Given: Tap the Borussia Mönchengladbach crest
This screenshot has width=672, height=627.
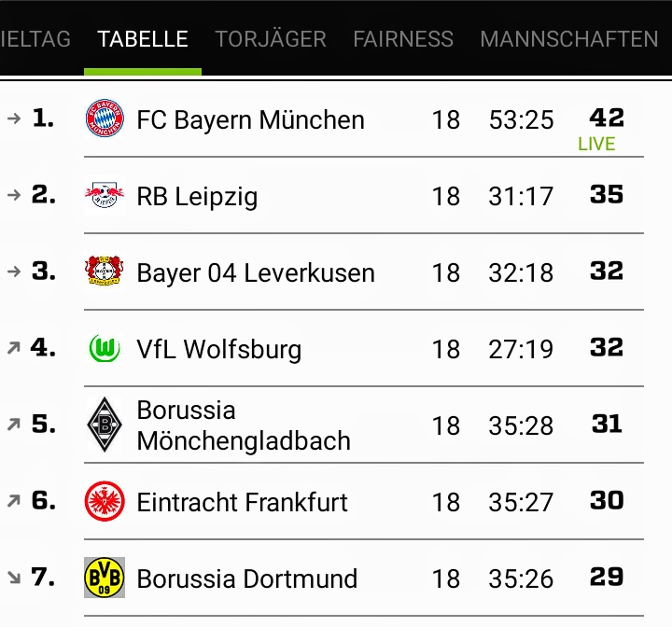Looking at the screenshot, I should [105, 425].
